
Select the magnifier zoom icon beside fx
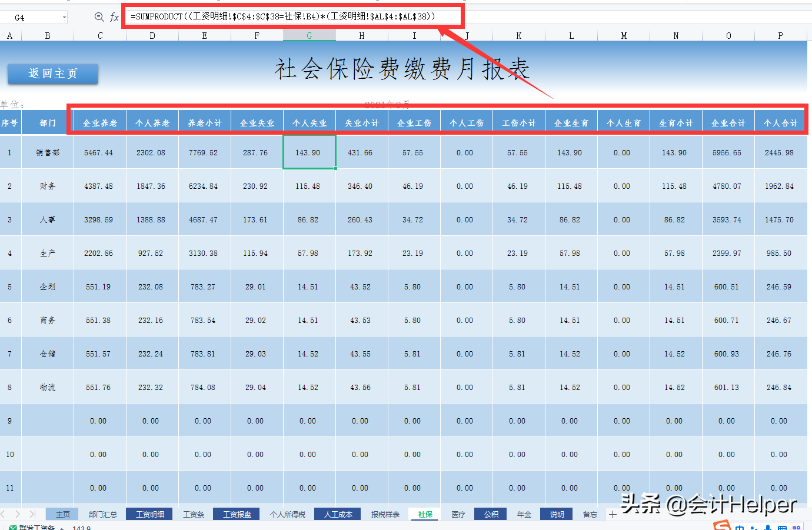pyautogui.click(x=99, y=17)
